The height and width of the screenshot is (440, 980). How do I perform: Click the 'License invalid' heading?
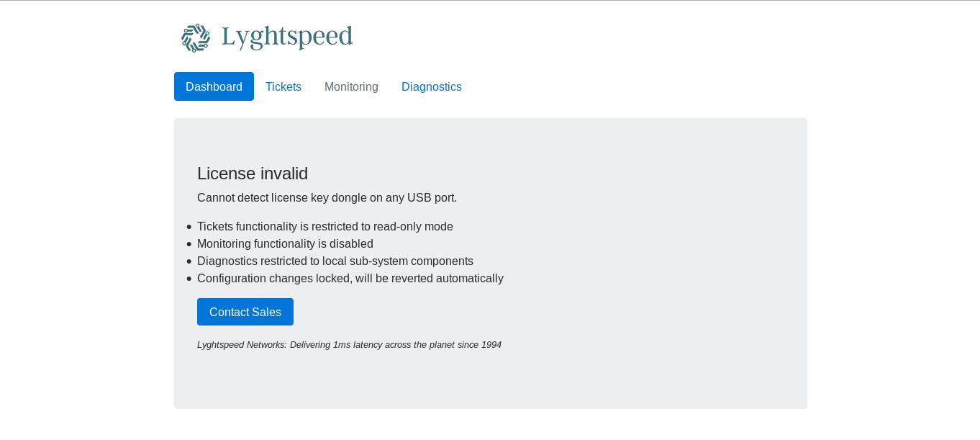(253, 174)
